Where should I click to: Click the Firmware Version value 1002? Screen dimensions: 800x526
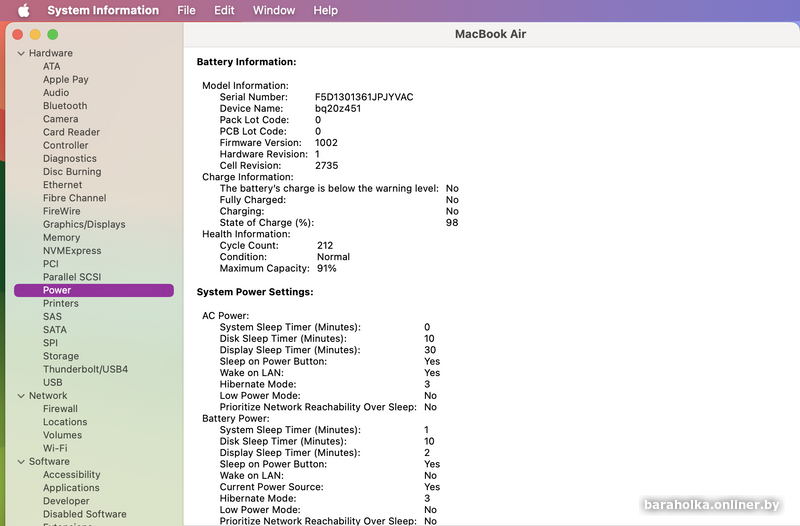326,143
